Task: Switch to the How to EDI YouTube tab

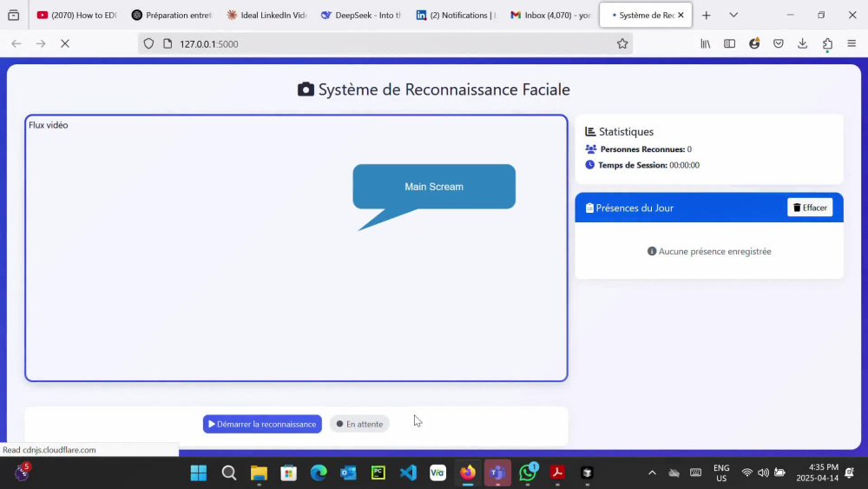Action: click(76, 15)
